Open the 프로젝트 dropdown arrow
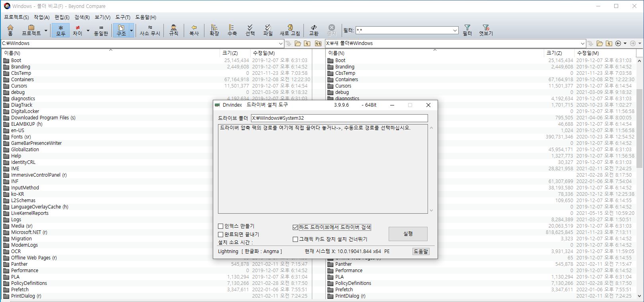 (x=46, y=30)
